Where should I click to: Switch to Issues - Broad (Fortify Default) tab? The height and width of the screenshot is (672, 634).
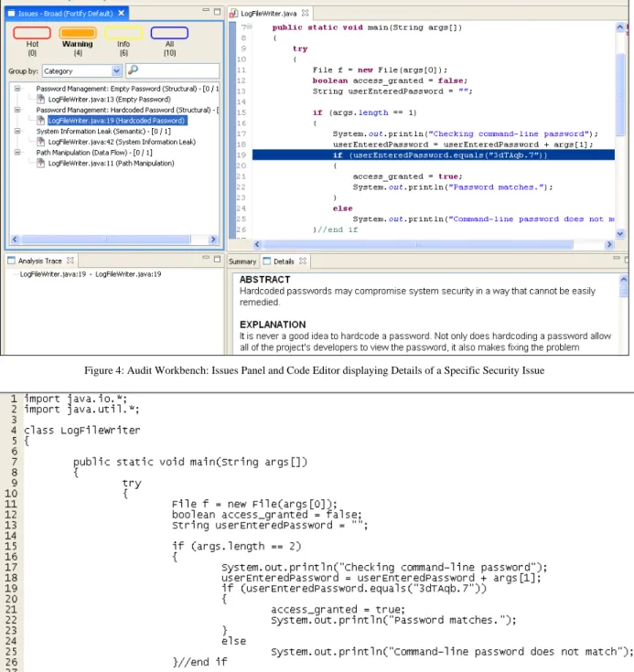[65, 14]
